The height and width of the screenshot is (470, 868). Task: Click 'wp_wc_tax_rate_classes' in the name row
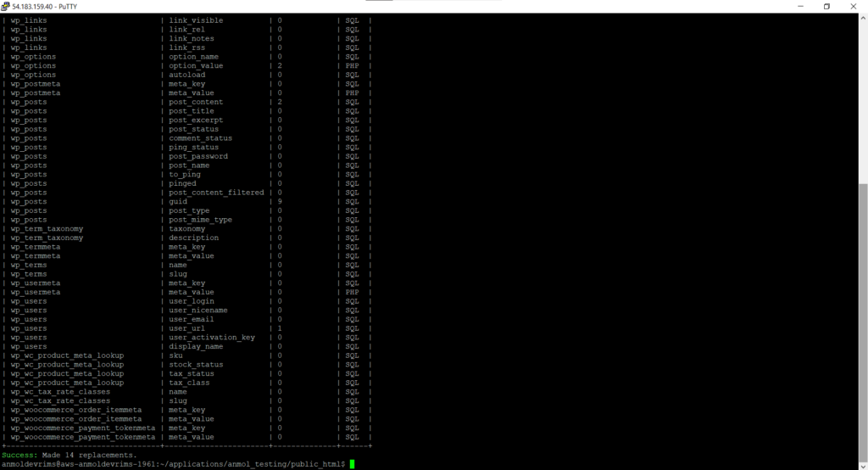point(60,392)
